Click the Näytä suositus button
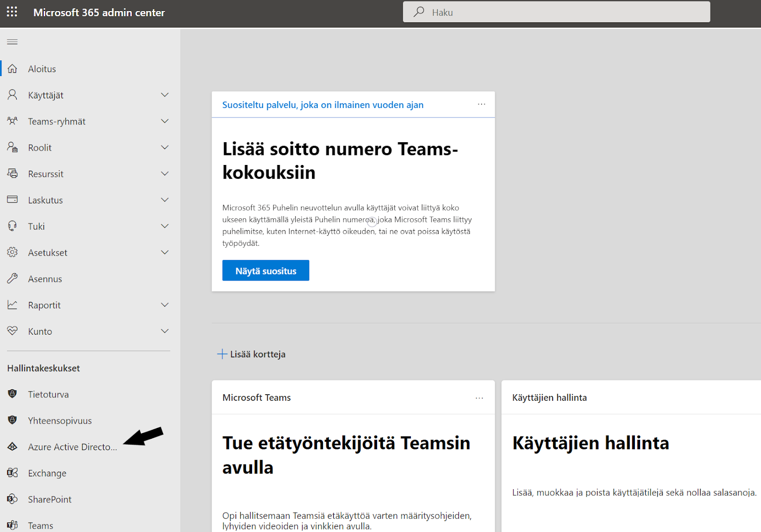This screenshot has height=532, width=761. coord(265,271)
